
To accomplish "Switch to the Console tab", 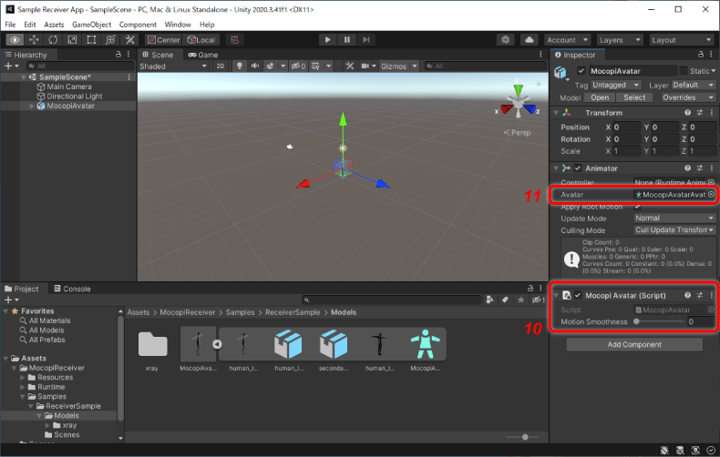I will coord(72,289).
